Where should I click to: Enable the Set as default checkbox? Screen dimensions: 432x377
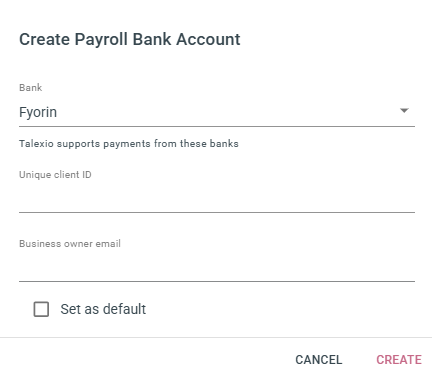[41, 309]
